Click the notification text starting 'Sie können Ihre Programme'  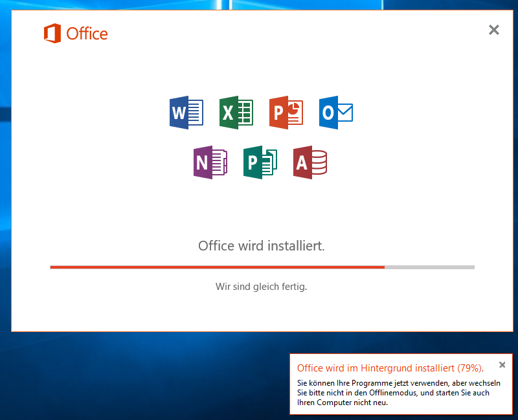pos(398,393)
